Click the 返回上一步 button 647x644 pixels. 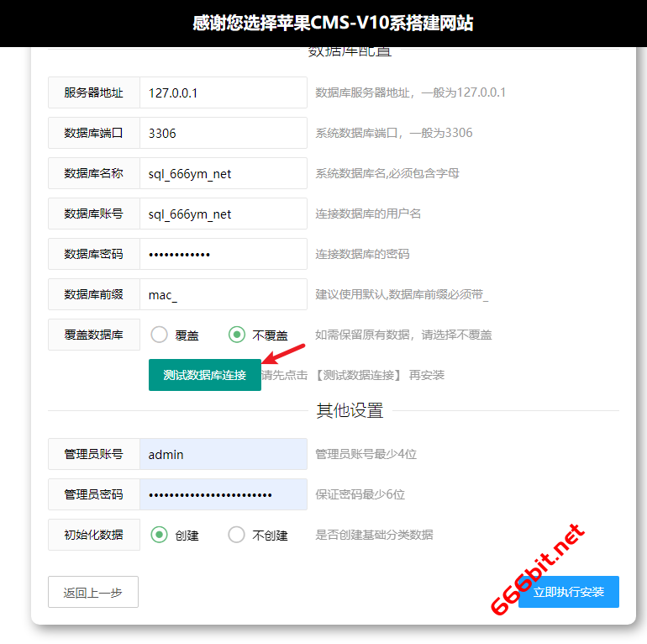pos(93,592)
